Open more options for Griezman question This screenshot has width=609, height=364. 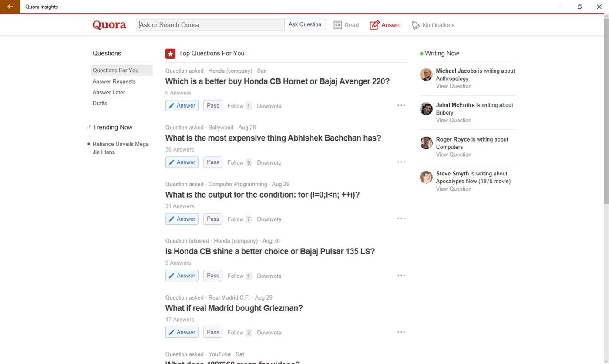(x=401, y=332)
